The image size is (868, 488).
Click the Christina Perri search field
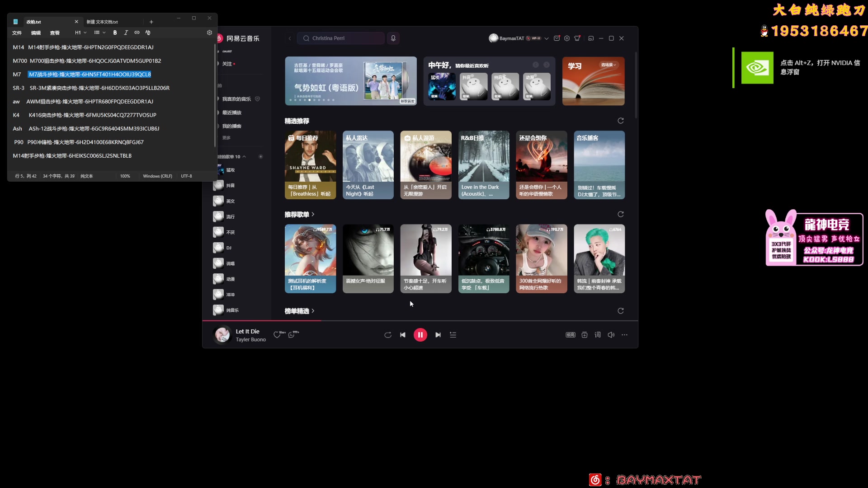pyautogui.click(x=341, y=38)
